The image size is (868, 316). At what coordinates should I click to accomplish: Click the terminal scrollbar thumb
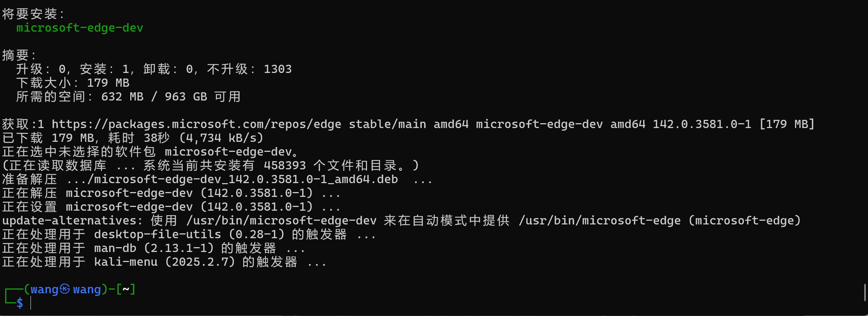click(x=865, y=293)
